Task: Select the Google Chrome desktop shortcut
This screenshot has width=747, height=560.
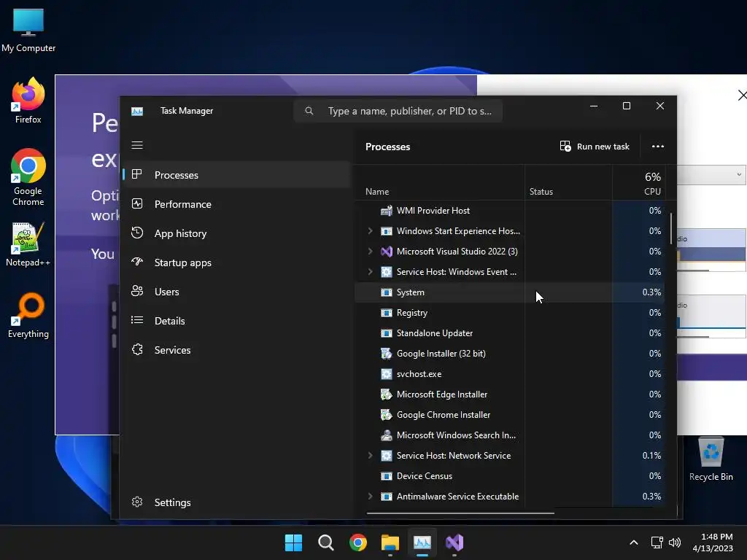Action: (x=28, y=177)
